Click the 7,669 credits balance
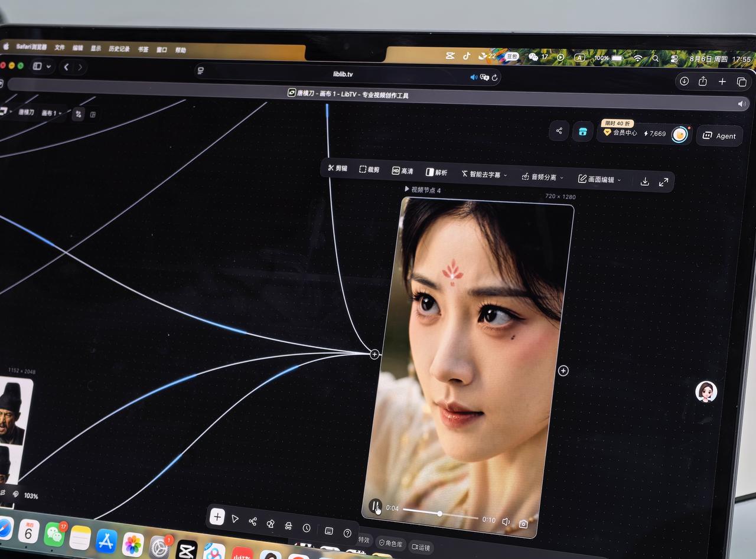756x559 pixels. (654, 134)
